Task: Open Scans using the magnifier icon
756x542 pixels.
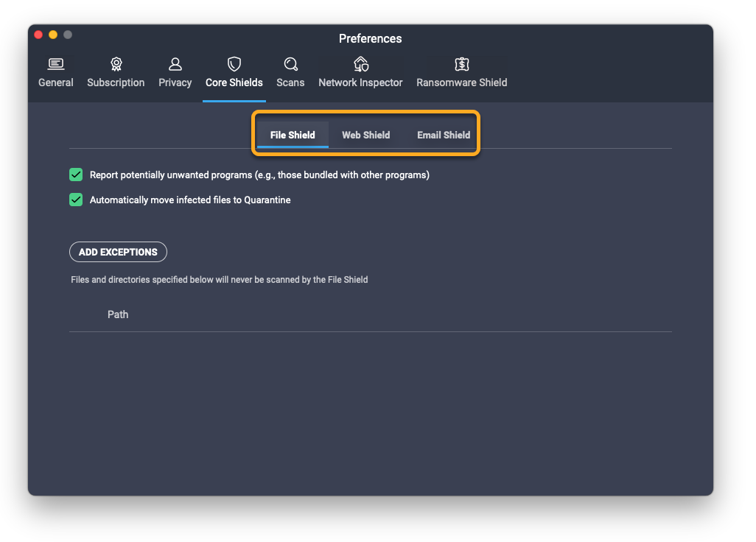Action: click(x=290, y=64)
